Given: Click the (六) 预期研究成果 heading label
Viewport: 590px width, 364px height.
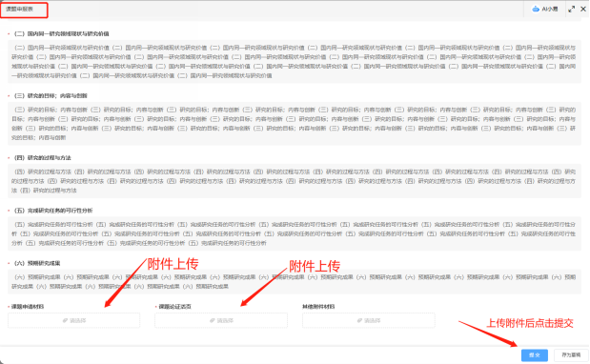Looking at the screenshot, I should (x=37, y=263).
